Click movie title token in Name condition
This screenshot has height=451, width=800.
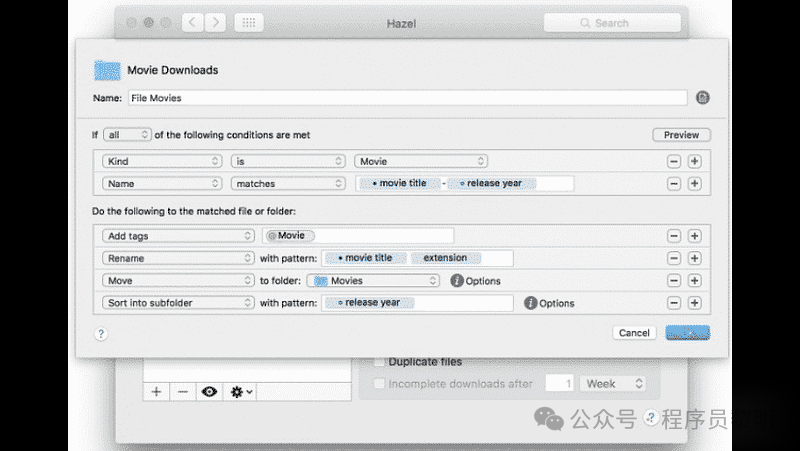pos(399,183)
